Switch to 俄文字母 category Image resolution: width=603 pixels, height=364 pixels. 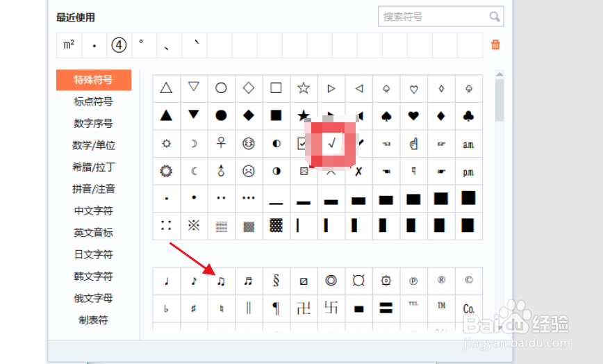click(94, 298)
